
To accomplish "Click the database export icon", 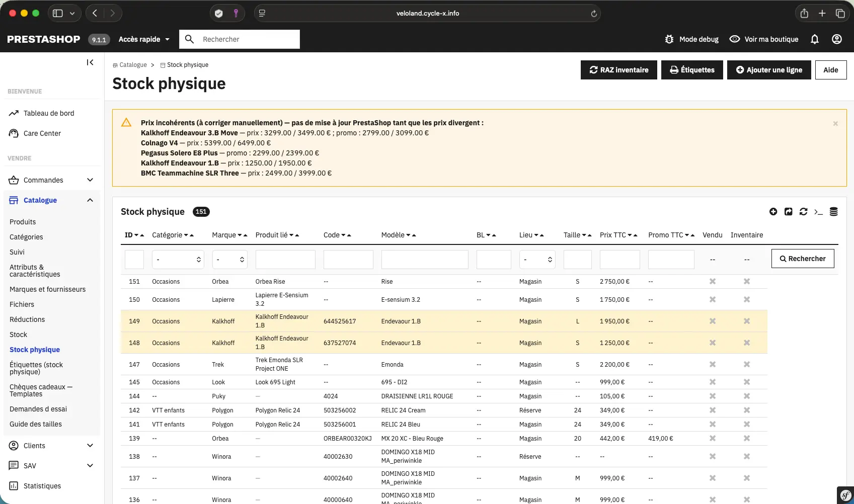I will (834, 212).
